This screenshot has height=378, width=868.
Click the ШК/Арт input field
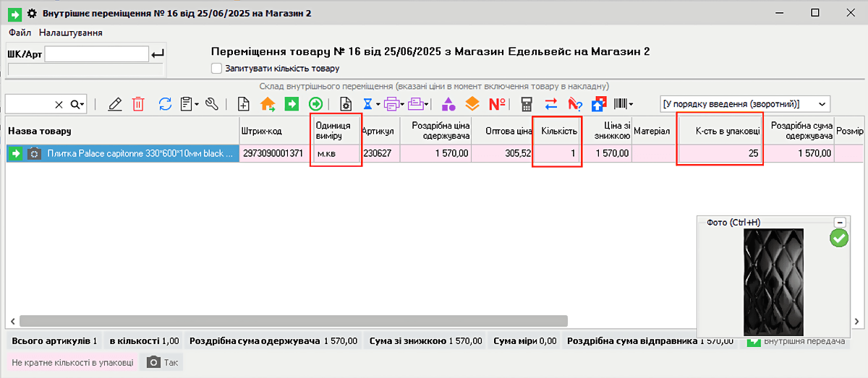(96, 53)
